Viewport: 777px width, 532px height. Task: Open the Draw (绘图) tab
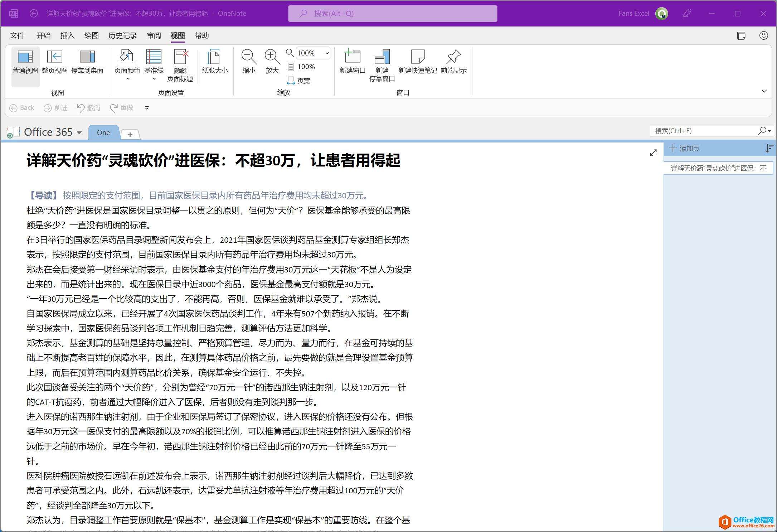91,35
